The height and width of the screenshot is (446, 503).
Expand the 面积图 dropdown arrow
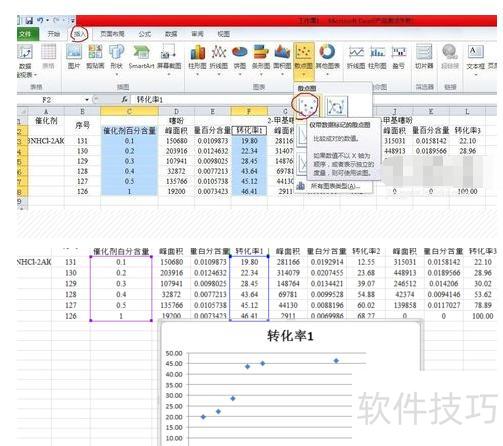click(282, 74)
